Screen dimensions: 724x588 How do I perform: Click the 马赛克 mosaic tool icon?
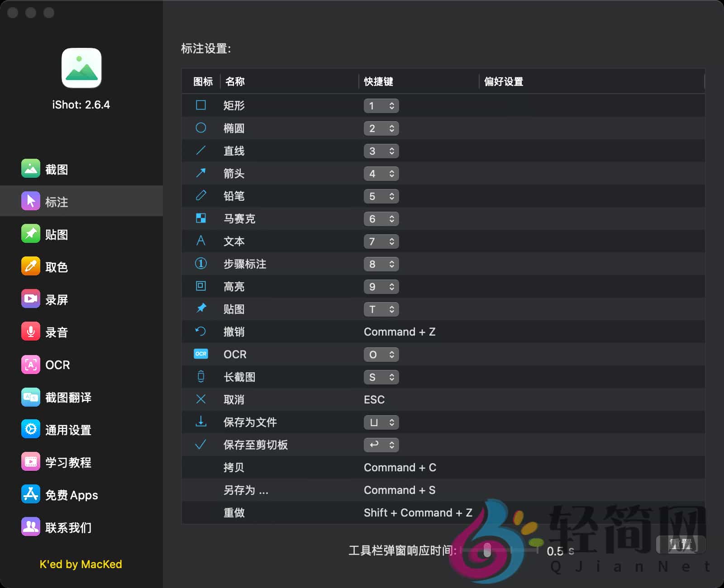[x=200, y=218]
